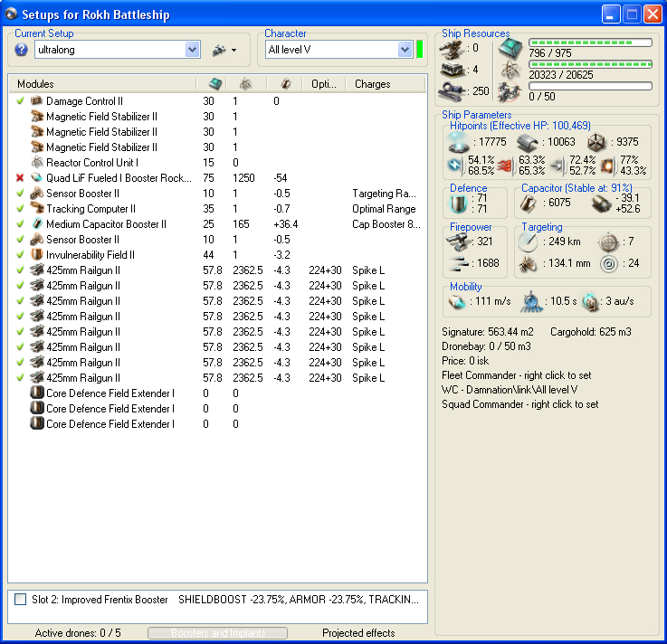Image resolution: width=667 pixels, height=644 pixels.
Task: Click the align time icon showing 10.5 s
Action: click(x=531, y=301)
